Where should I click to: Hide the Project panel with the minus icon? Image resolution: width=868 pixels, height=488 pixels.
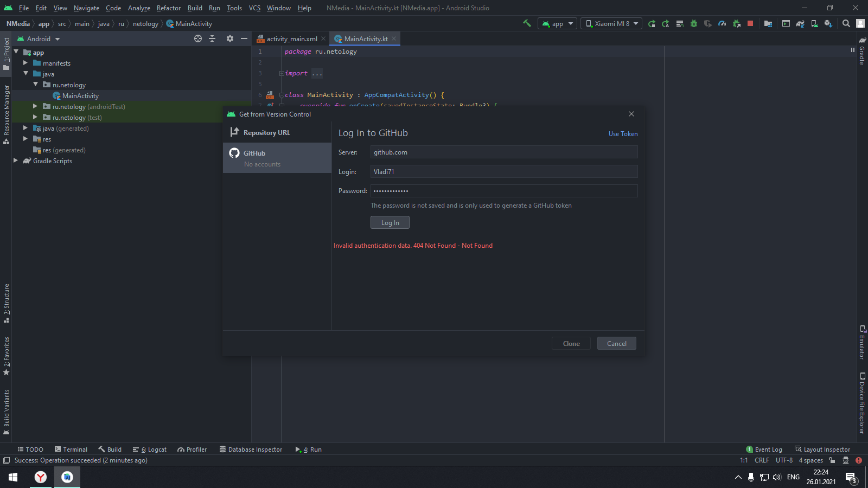point(244,38)
